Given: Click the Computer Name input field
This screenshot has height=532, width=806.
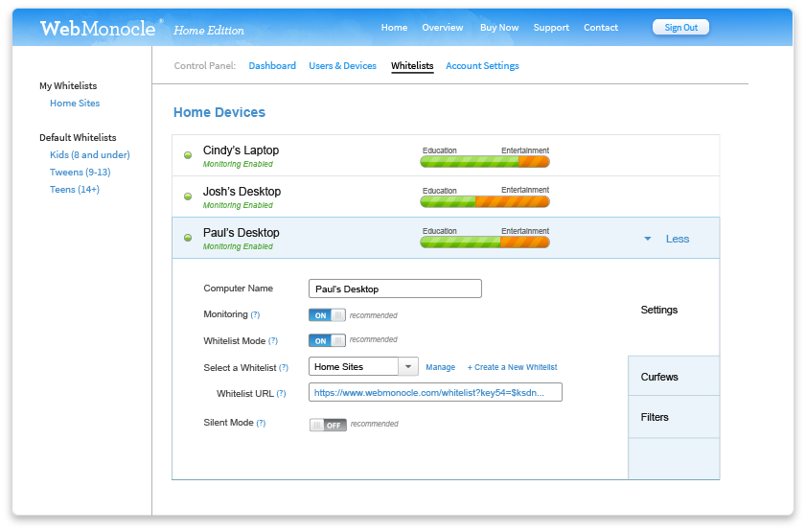Looking at the screenshot, I should click(395, 289).
